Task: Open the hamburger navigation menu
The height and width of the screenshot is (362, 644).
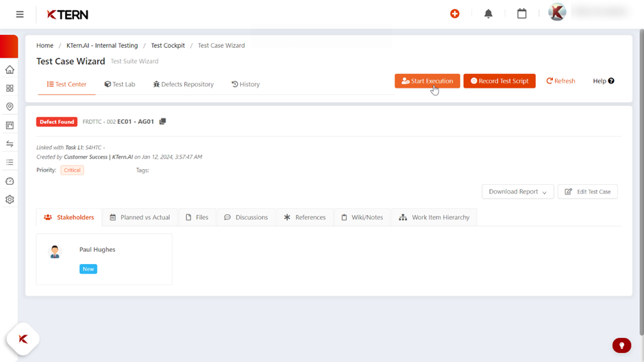Action: [x=20, y=14]
